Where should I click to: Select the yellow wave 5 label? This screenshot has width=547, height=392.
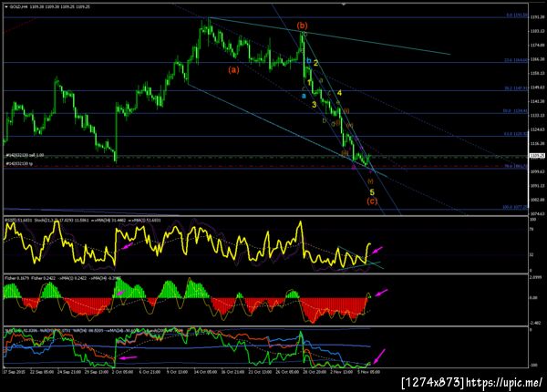point(372,191)
